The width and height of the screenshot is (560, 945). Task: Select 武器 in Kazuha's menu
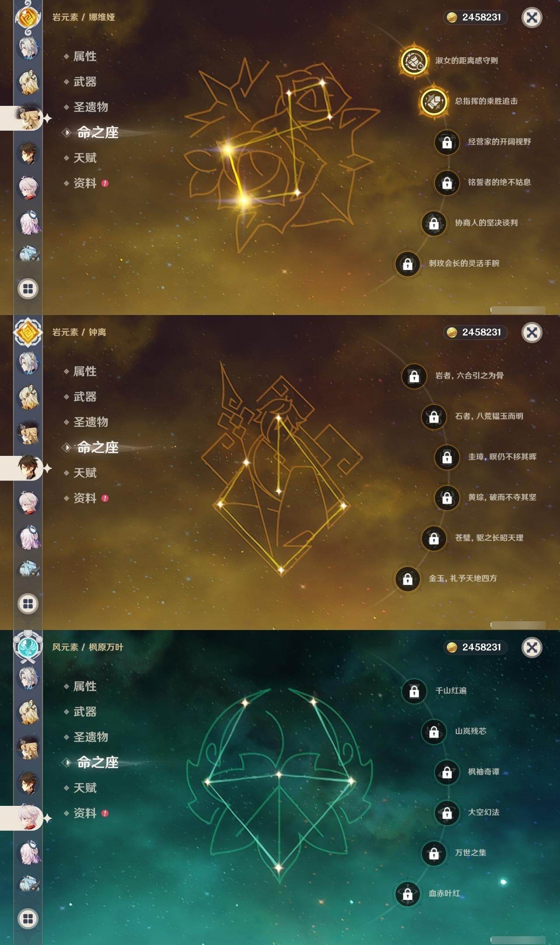(85, 712)
